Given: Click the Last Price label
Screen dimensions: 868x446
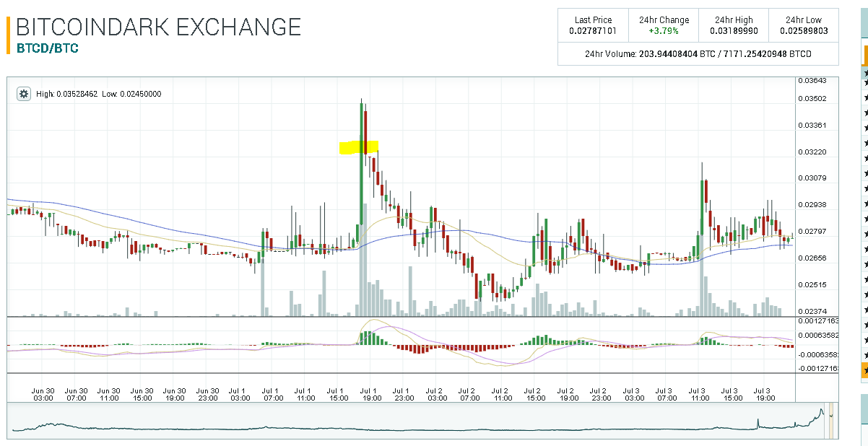Looking at the screenshot, I should tap(593, 20).
